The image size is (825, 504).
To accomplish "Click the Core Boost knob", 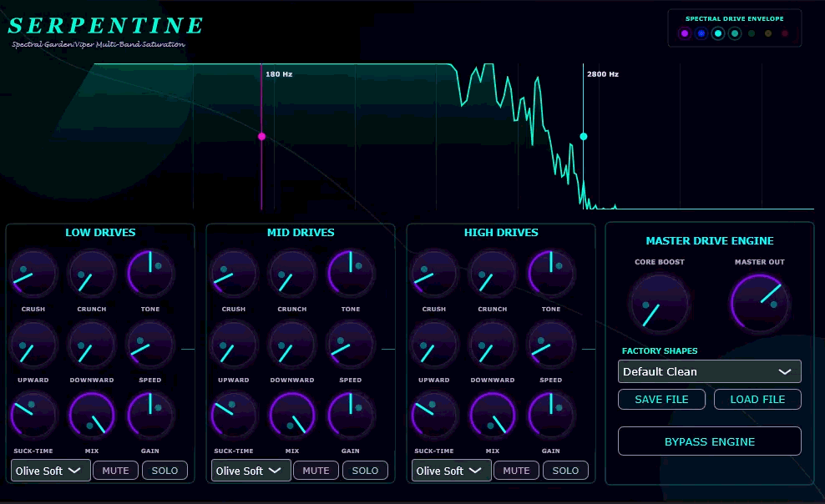I will coord(660,303).
